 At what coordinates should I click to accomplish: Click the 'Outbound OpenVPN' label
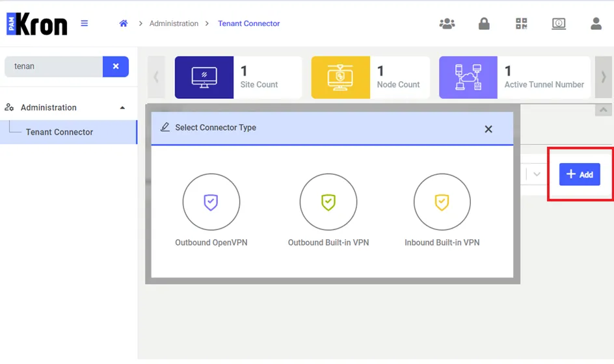(211, 242)
